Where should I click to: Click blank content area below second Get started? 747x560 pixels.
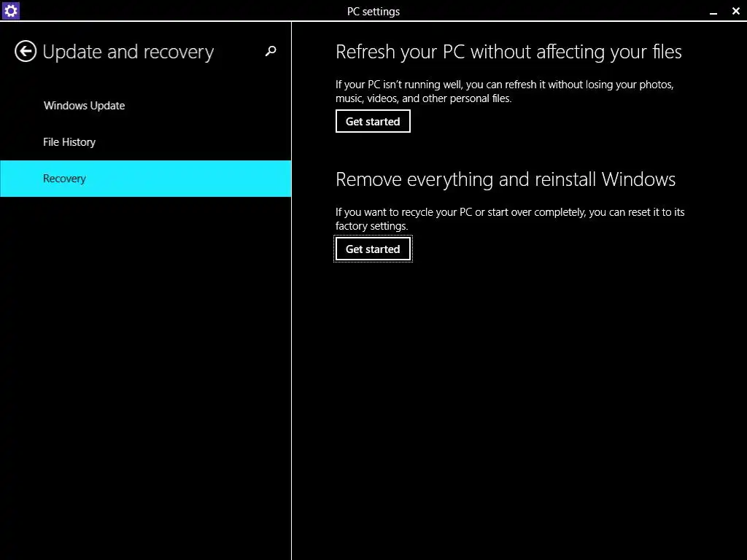pos(511,401)
